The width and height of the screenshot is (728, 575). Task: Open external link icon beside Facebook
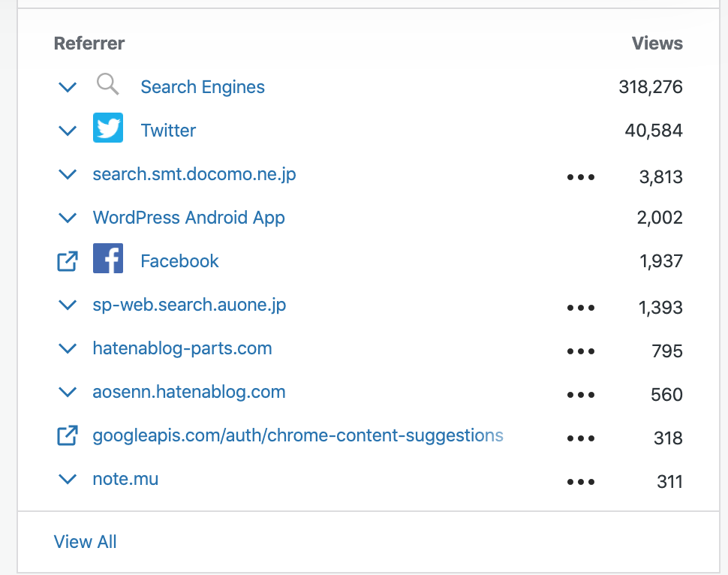coord(68,261)
